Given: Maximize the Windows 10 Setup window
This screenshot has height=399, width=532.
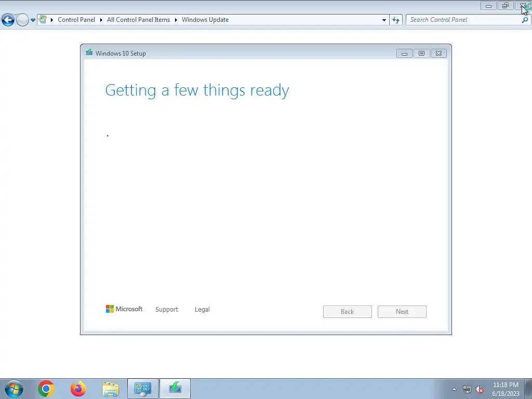Looking at the screenshot, I should coord(421,54).
